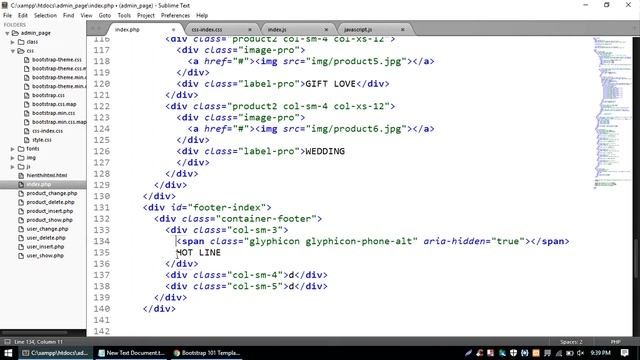This screenshot has width=640, height=360.
Task: Click WEDDING text on line 126
Action: 325,151
